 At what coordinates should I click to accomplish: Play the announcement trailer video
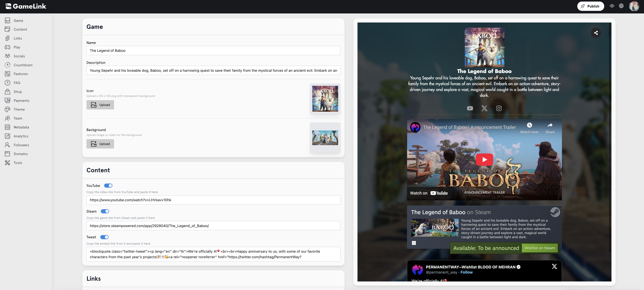click(484, 159)
